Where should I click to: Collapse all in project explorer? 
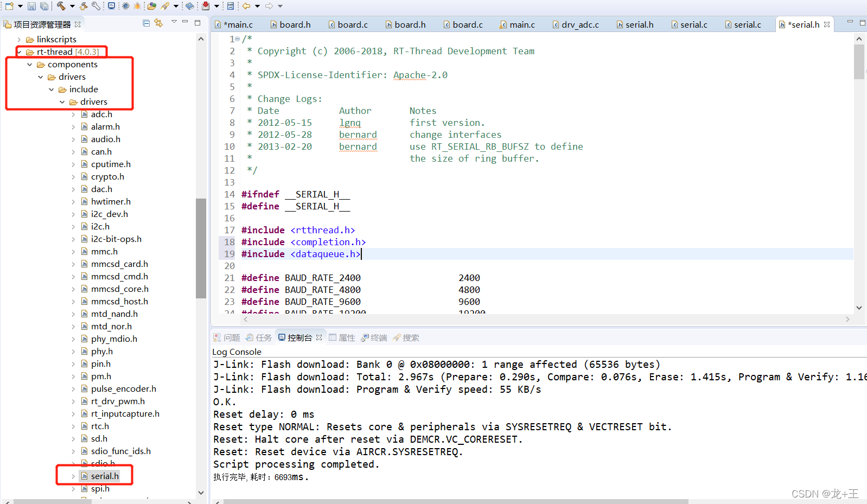pos(146,23)
